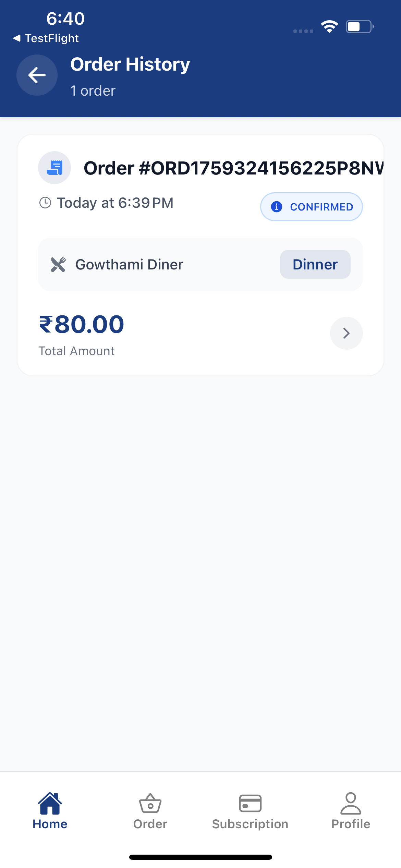Tap the clock icon beside order time

tap(45, 203)
